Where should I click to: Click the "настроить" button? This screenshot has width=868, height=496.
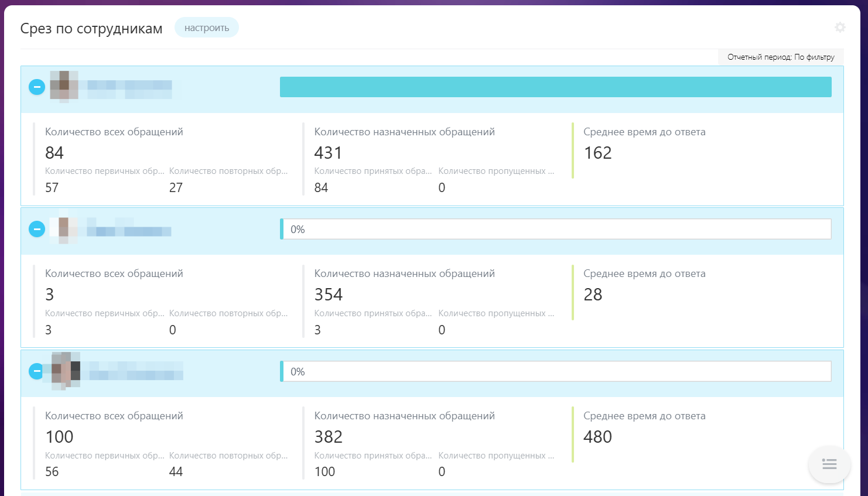(x=206, y=28)
